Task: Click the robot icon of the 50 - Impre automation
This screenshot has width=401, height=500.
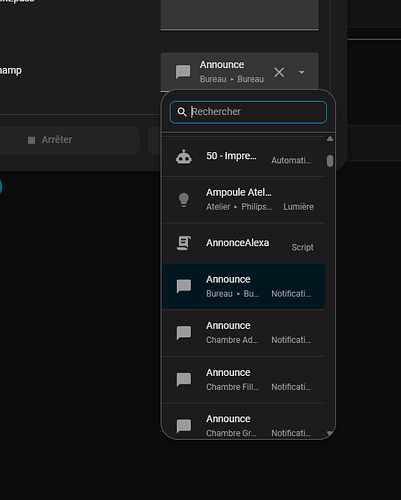Action: [x=184, y=157]
